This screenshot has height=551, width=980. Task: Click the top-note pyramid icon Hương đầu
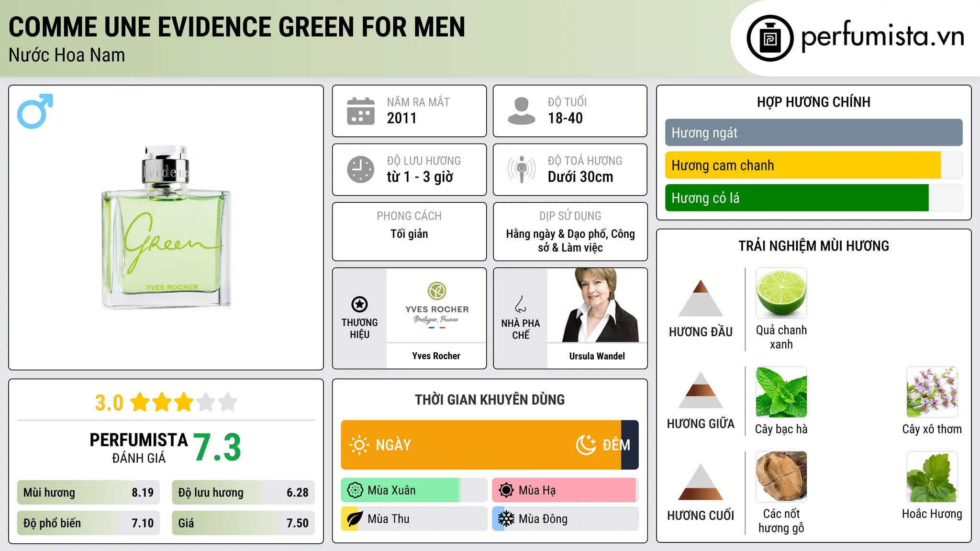coord(701,298)
